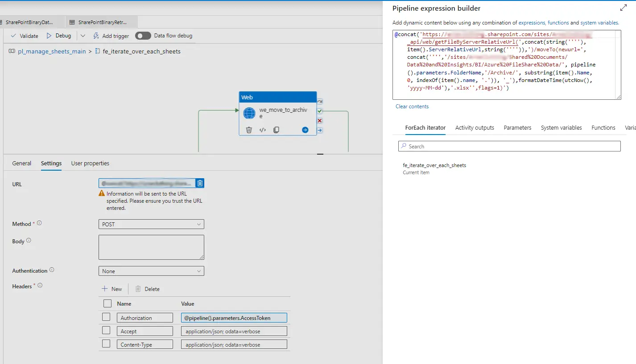Click the Clear contents link
The height and width of the screenshot is (364, 636).
coord(412,106)
